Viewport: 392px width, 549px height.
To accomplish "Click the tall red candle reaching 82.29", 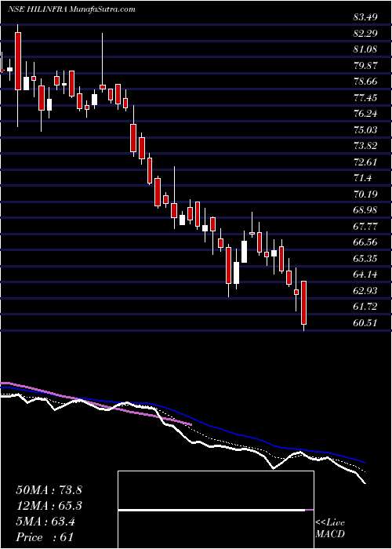I will coord(18,61).
